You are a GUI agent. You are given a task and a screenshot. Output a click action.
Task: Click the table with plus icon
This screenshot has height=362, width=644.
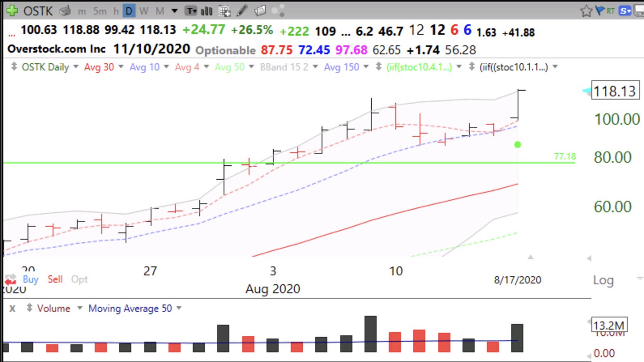coord(224,11)
